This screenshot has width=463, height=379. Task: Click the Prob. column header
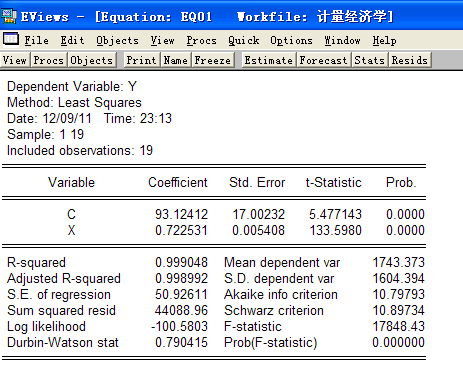click(401, 182)
